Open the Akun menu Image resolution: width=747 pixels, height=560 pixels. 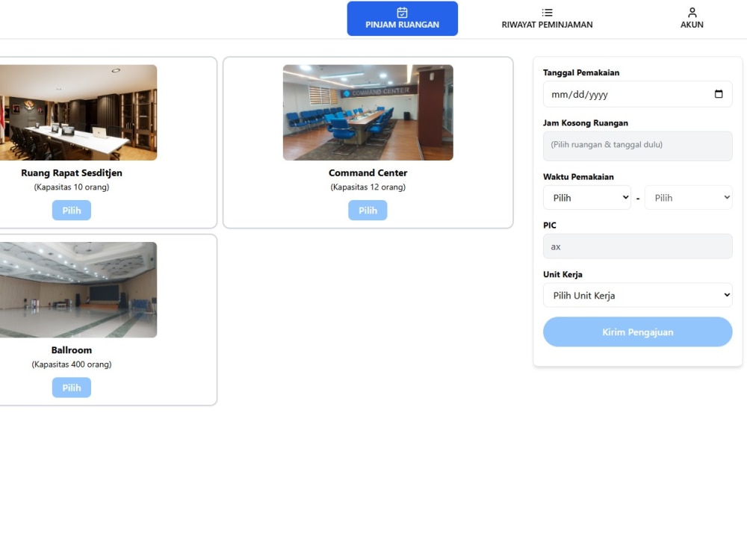pos(692,19)
